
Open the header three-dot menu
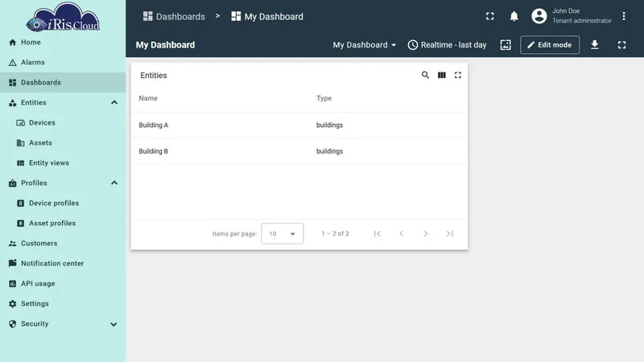(x=623, y=16)
